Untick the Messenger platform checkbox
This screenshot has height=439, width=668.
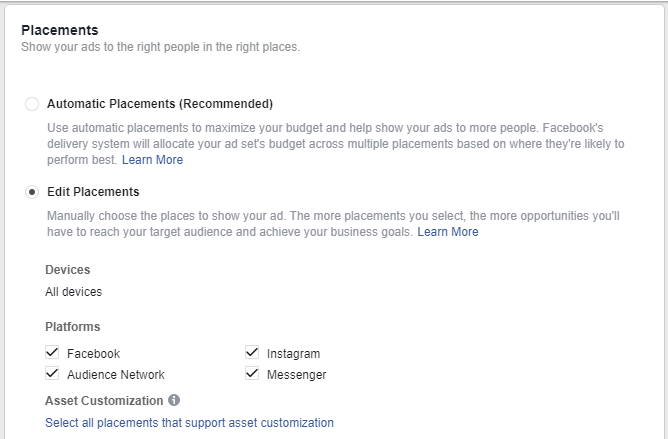(x=252, y=374)
